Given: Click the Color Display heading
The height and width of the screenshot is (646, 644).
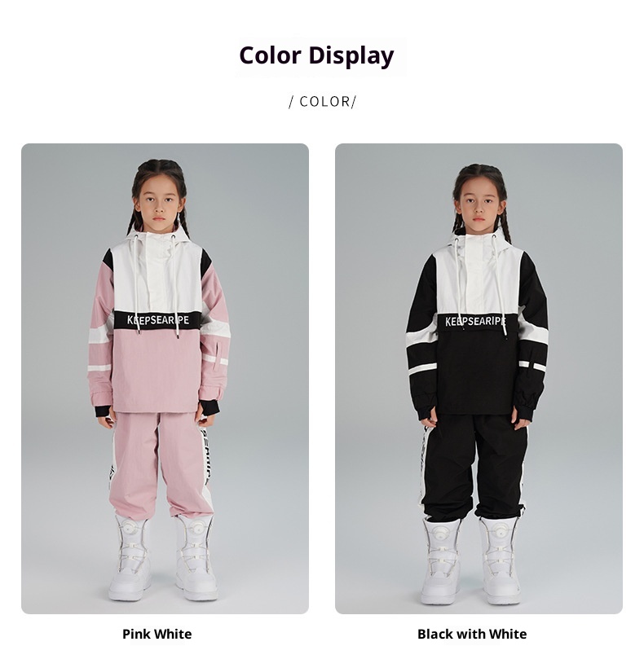Looking at the screenshot, I should click(316, 55).
